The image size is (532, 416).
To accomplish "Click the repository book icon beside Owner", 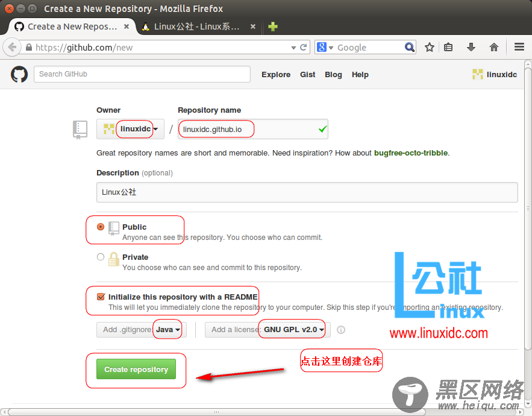I will pos(80,130).
